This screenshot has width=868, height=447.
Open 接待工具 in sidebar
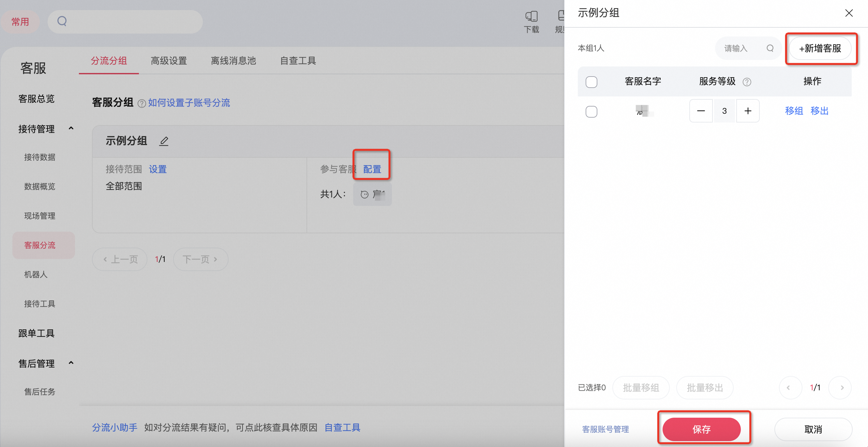point(40,304)
